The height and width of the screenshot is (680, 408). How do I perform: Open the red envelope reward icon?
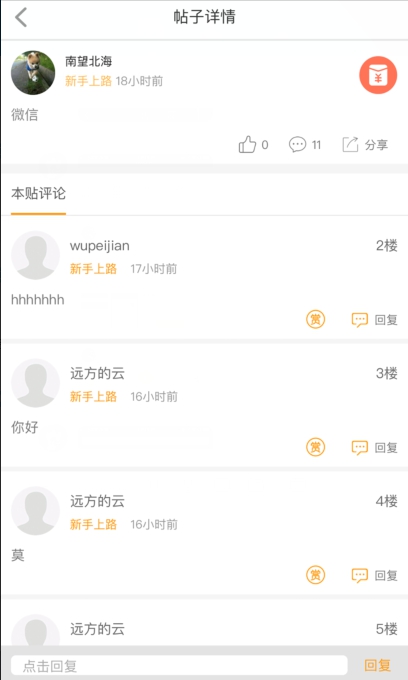[378, 75]
